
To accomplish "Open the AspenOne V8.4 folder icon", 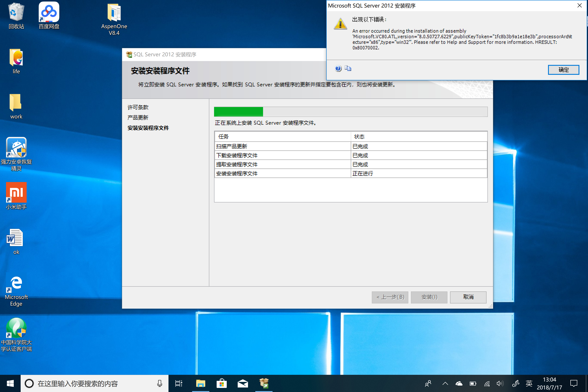I will (114, 12).
